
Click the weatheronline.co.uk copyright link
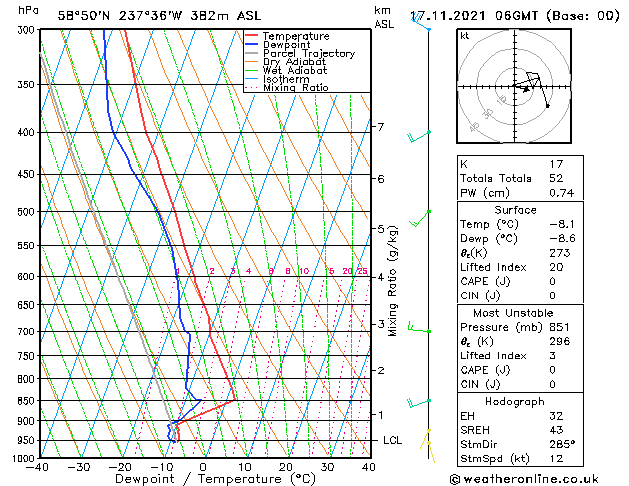pos(524,479)
